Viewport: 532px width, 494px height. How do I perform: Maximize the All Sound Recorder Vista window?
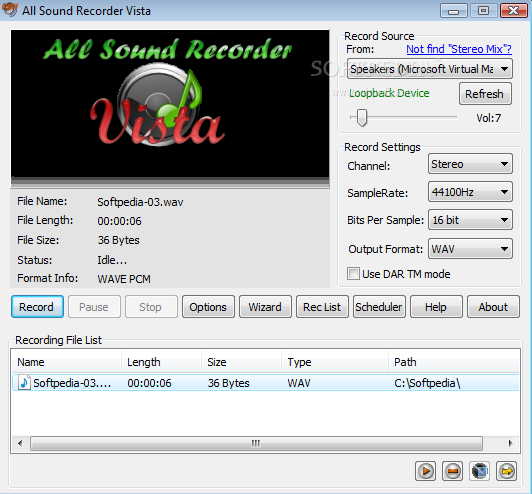[483, 11]
